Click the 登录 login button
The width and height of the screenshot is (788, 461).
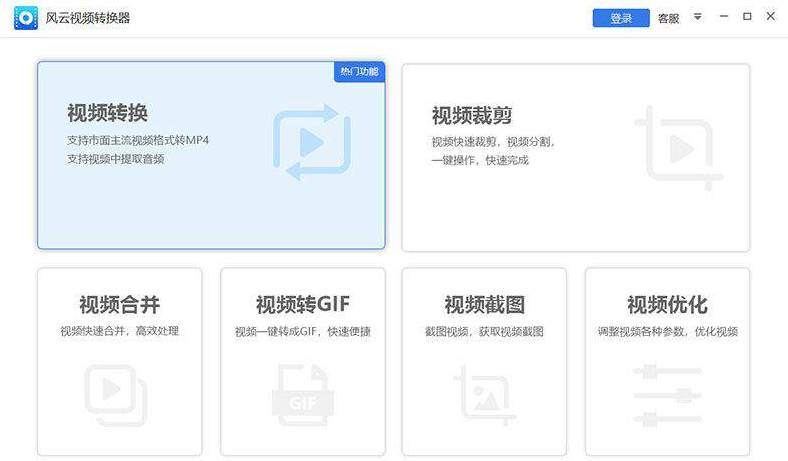pyautogui.click(x=621, y=18)
